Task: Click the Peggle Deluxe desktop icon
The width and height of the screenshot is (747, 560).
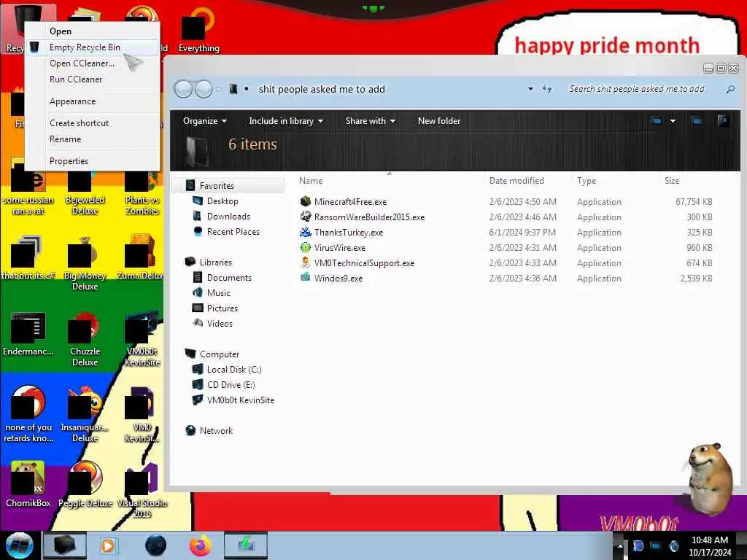Action: coord(85,484)
